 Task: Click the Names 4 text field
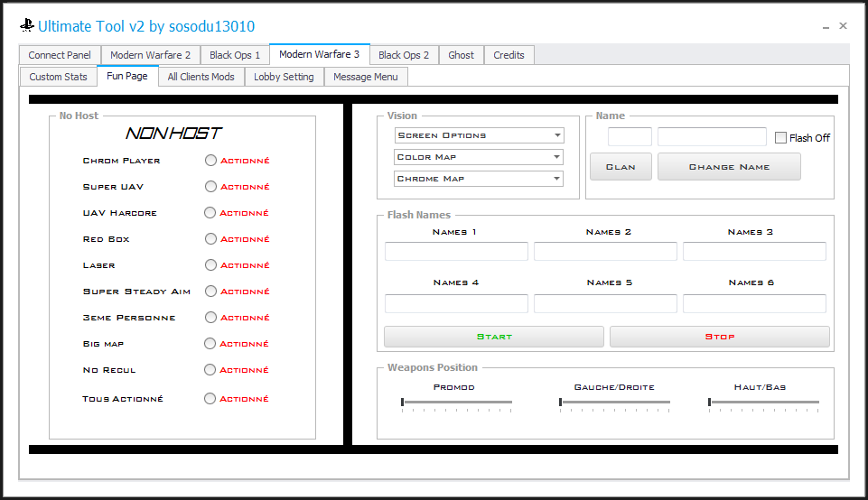pos(456,303)
